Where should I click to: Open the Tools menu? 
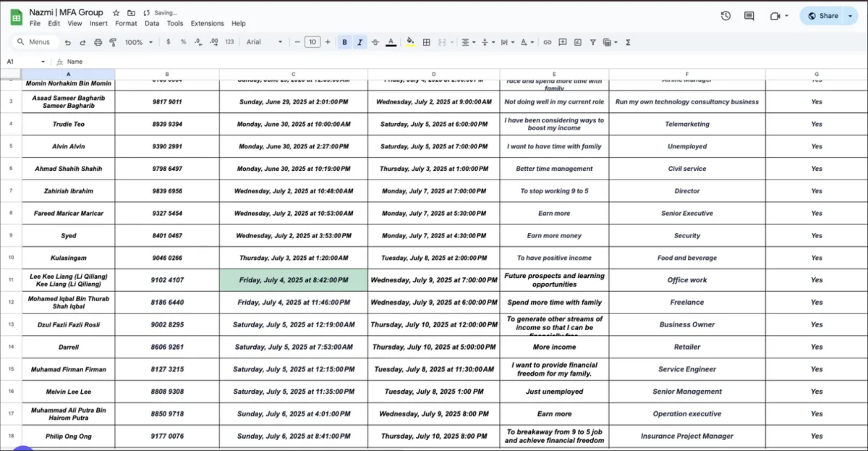coord(175,23)
